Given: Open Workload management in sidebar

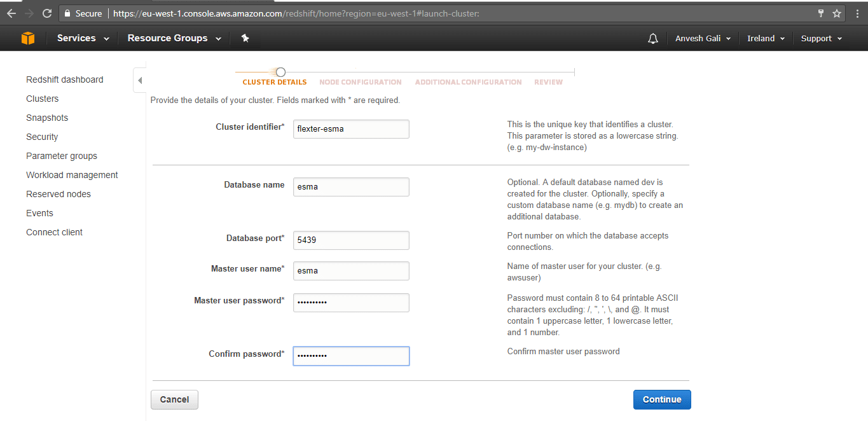Looking at the screenshot, I should pos(72,175).
